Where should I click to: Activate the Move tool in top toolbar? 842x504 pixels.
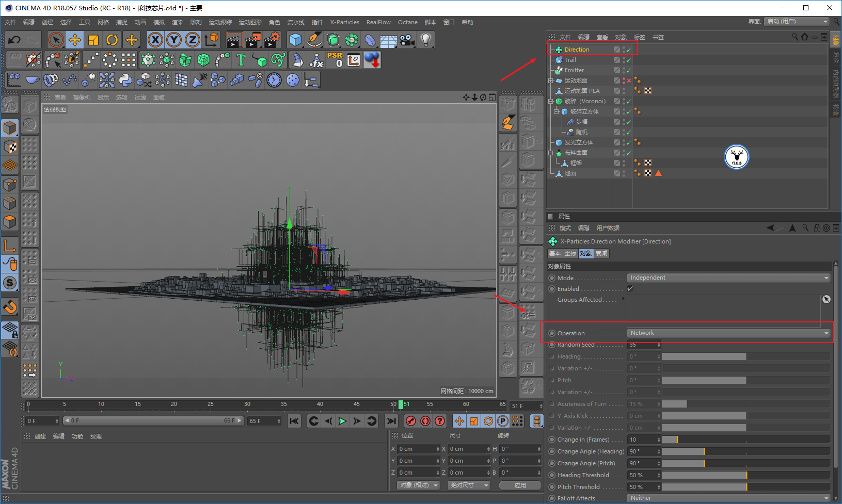(x=75, y=40)
